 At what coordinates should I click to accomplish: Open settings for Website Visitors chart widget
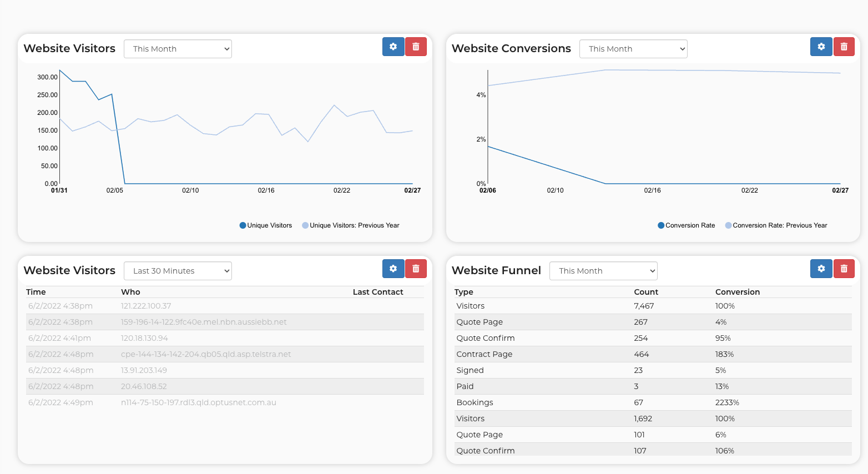(x=393, y=47)
